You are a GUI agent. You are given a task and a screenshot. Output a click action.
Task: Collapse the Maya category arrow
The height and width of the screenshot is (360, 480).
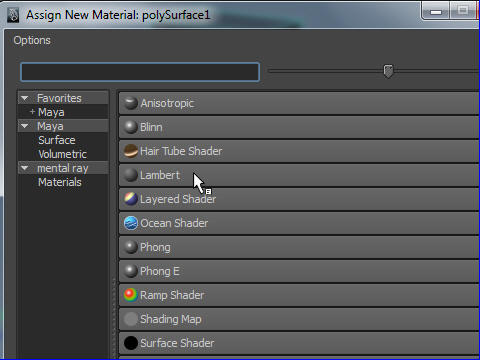24,126
